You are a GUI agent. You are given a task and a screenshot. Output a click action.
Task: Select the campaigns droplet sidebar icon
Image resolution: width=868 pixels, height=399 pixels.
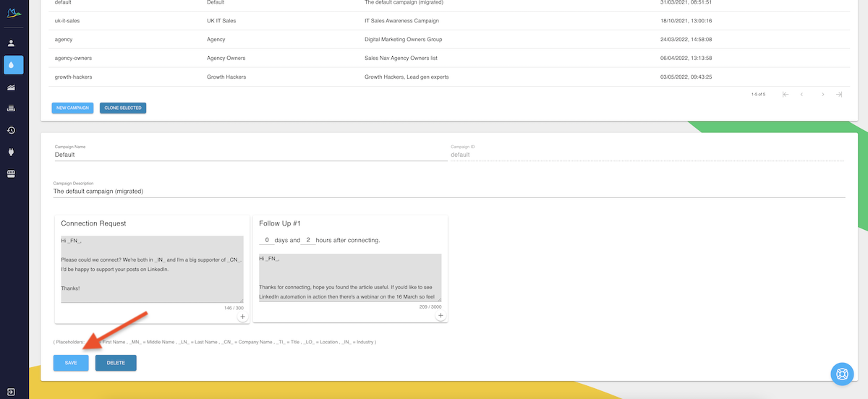13,65
